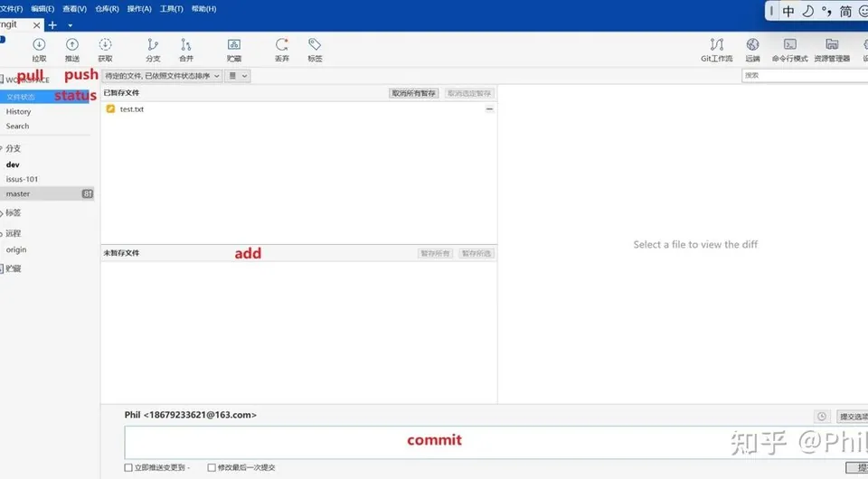Open the 文件(F) menu

pyautogui.click(x=12, y=9)
